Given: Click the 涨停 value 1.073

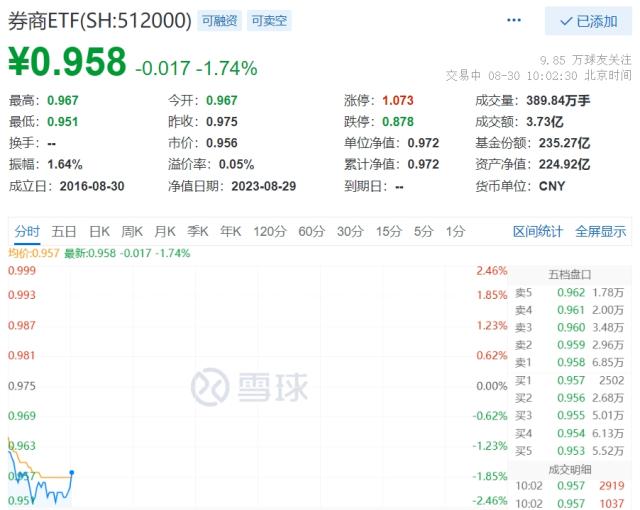Looking at the screenshot, I should click(x=398, y=100).
